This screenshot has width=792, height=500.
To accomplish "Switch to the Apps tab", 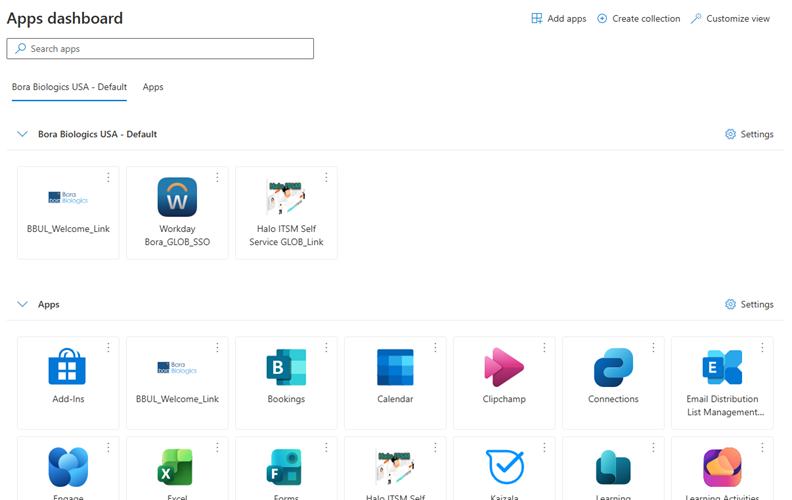I will [x=153, y=87].
